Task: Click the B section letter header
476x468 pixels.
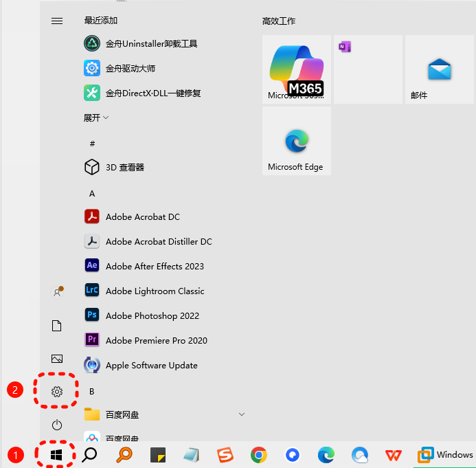Action: click(91, 391)
